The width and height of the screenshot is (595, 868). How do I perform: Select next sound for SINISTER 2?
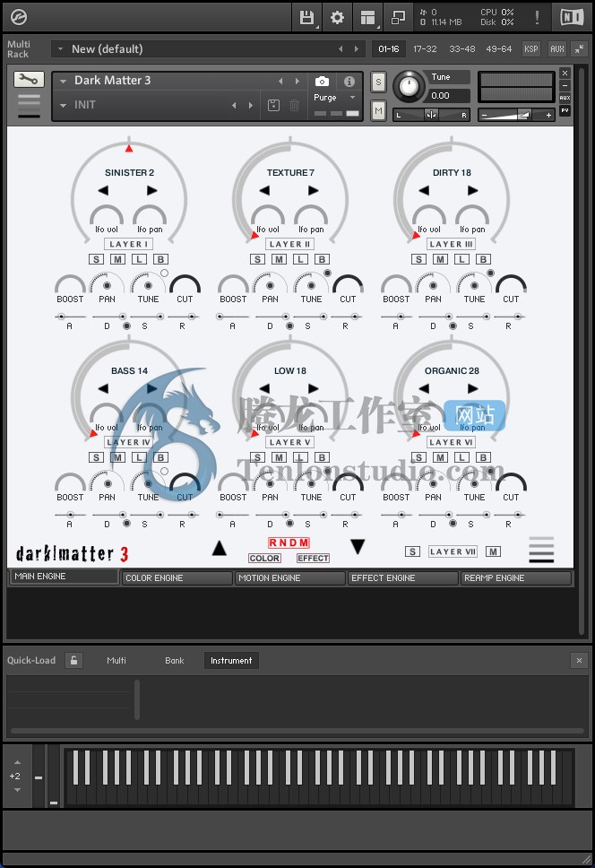point(151,190)
